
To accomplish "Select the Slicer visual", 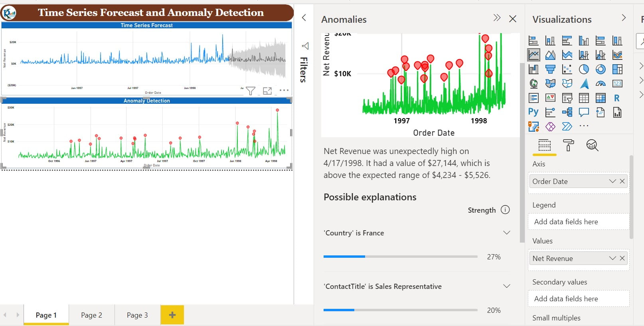I will click(567, 98).
